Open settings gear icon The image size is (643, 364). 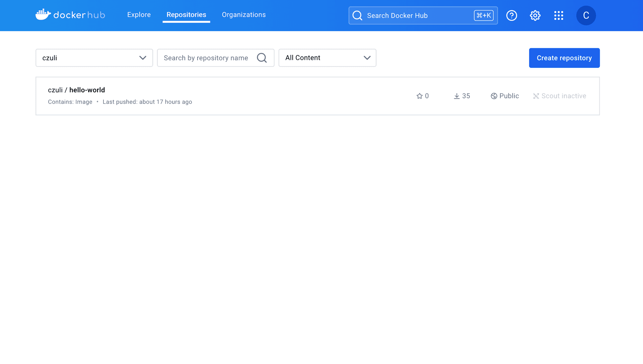pyautogui.click(x=535, y=15)
